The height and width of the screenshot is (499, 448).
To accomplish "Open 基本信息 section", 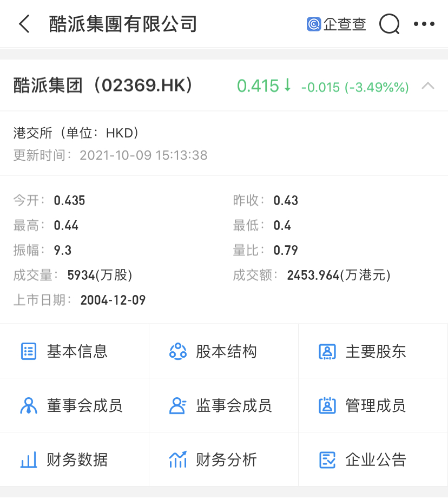I will pyautogui.click(x=75, y=351).
